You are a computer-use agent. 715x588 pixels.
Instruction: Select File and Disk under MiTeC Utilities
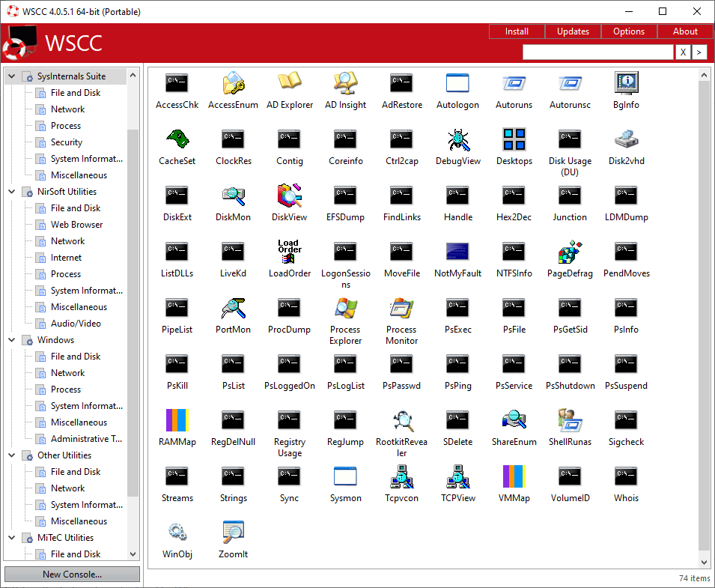(76, 554)
